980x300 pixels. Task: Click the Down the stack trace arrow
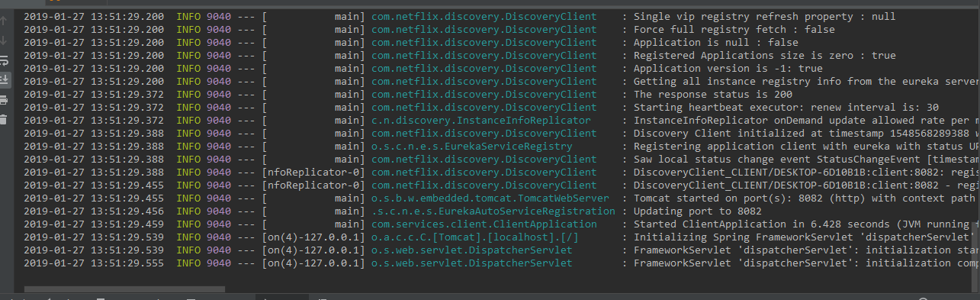click(x=4, y=40)
